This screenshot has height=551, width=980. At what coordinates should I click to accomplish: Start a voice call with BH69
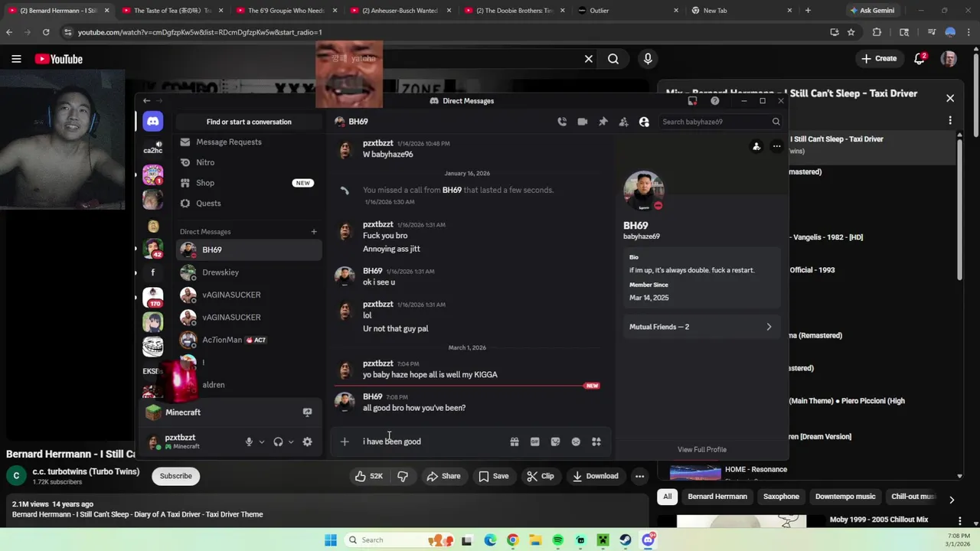(x=562, y=122)
